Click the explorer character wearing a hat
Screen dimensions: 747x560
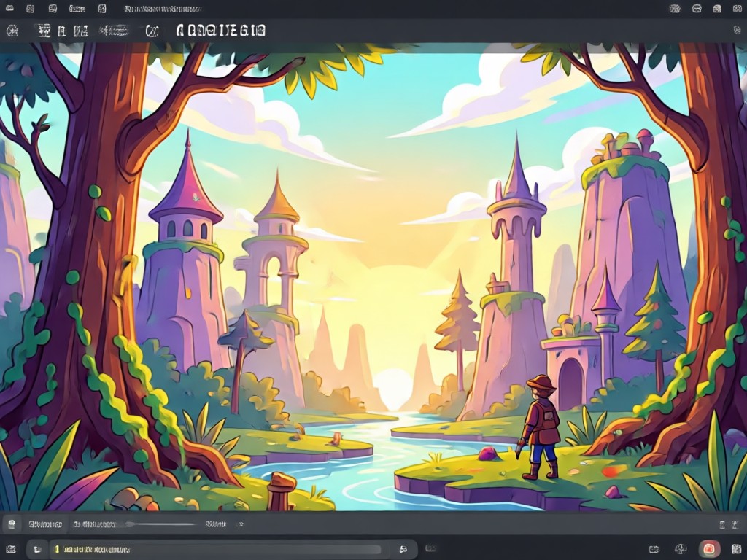pyautogui.click(x=539, y=427)
